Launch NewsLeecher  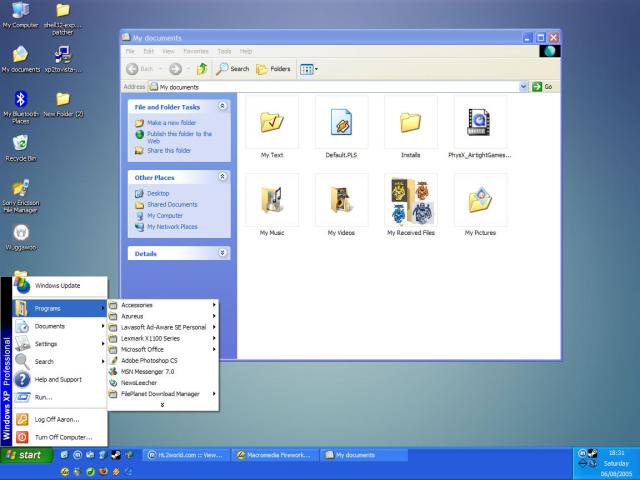163,382
